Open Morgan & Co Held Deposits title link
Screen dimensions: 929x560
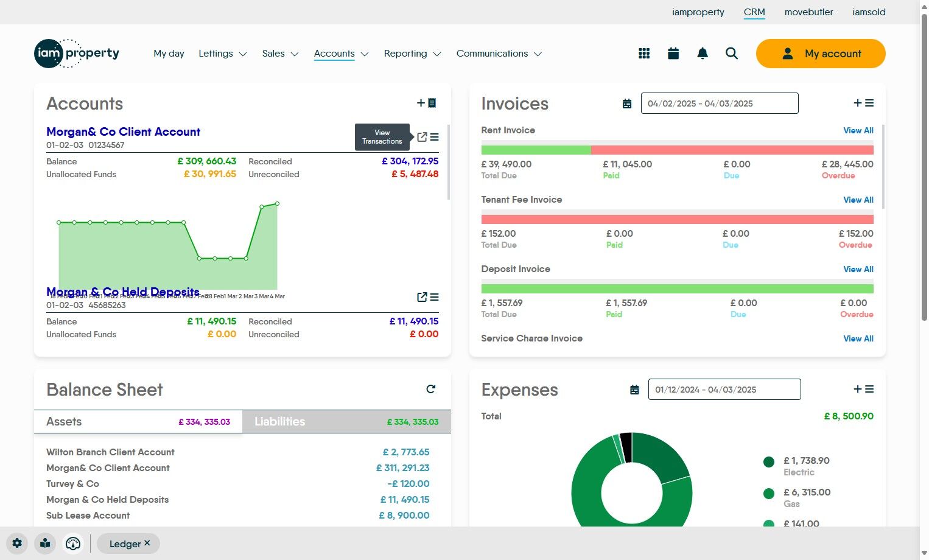coord(123,292)
